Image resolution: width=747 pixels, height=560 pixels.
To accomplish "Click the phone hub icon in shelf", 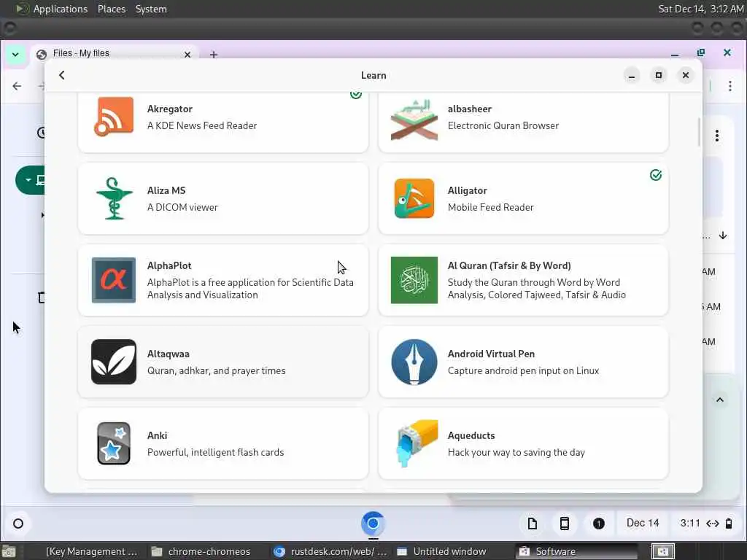I will 565,524.
